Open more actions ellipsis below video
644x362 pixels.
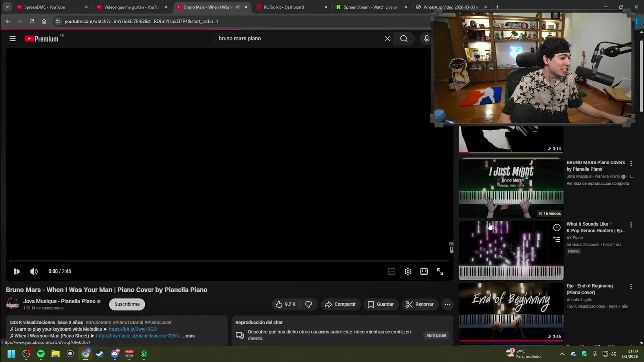pos(447,304)
